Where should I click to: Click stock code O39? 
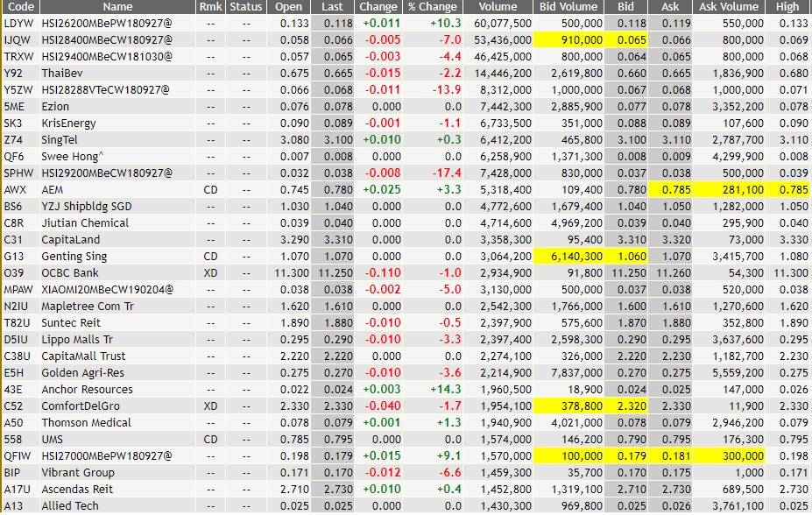(x=13, y=272)
